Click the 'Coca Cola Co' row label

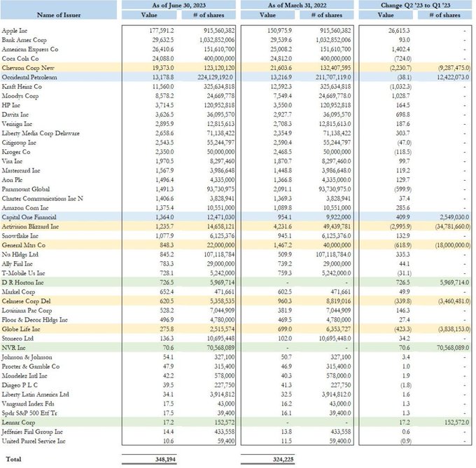click(x=20, y=59)
